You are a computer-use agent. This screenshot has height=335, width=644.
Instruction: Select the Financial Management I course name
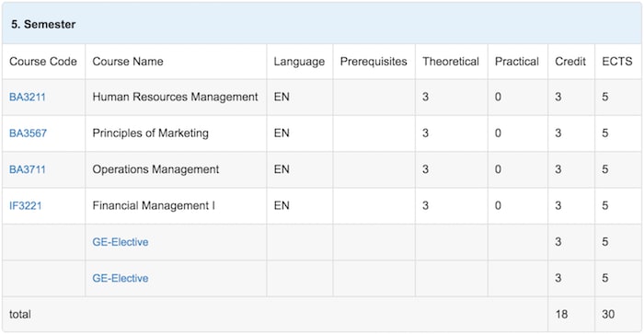(154, 205)
